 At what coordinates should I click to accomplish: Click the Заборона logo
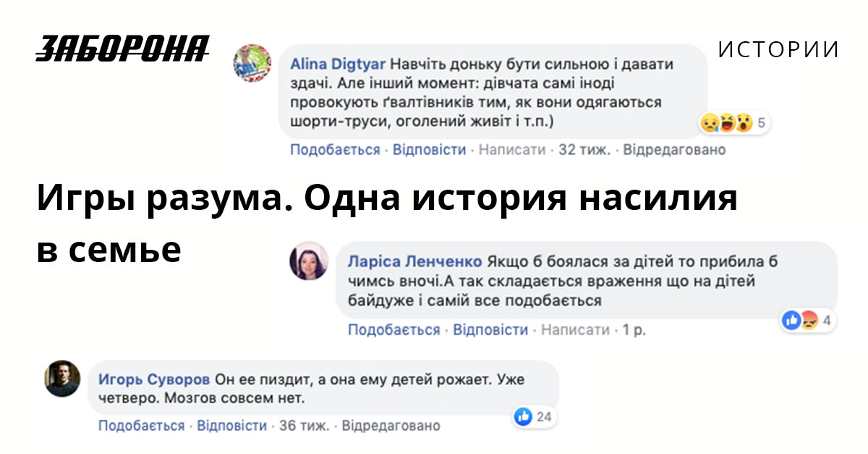point(123,48)
